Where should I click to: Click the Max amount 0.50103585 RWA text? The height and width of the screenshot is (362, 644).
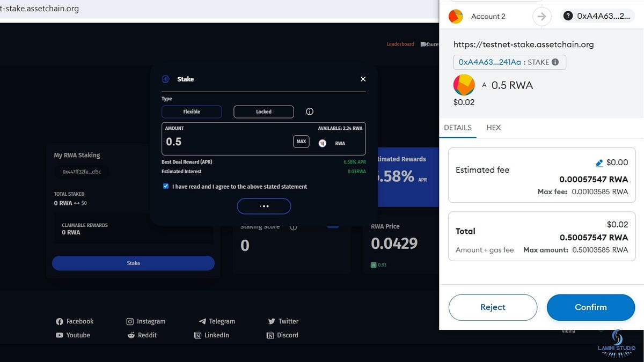point(576,250)
